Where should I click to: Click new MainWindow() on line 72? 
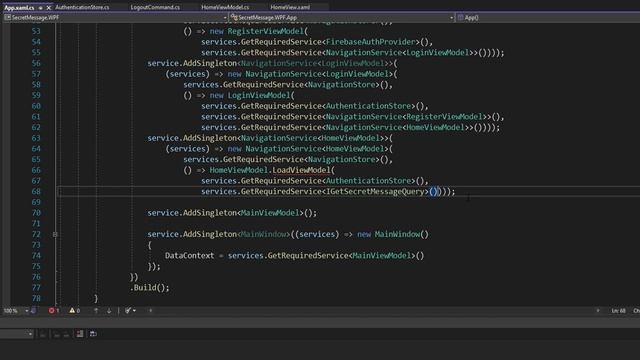[393, 234]
